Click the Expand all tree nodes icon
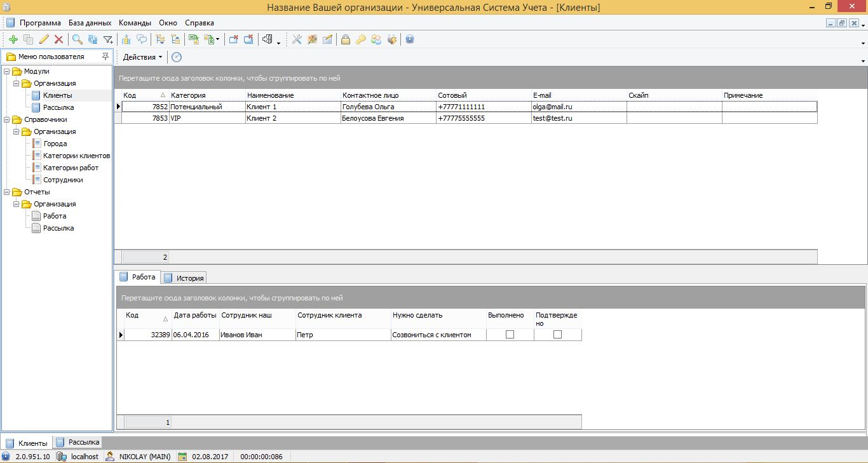This screenshot has height=463, width=868. click(160, 39)
